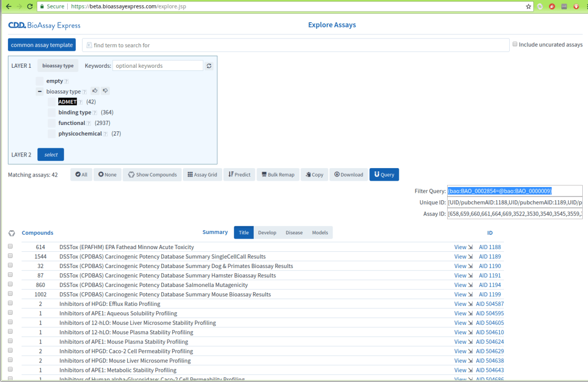The image size is (588, 382).
Task: Tick the functional bioassay type box
Action: point(51,123)
